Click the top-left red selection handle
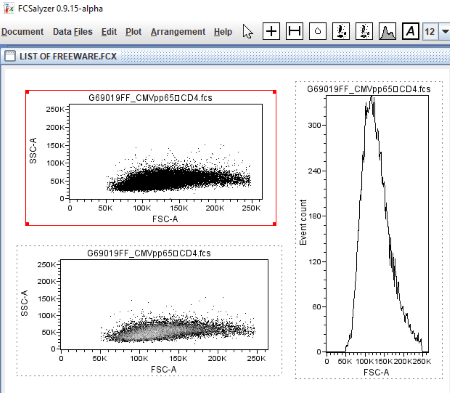The width and height of the screenshot is (450, 393). tap(27, 92)
